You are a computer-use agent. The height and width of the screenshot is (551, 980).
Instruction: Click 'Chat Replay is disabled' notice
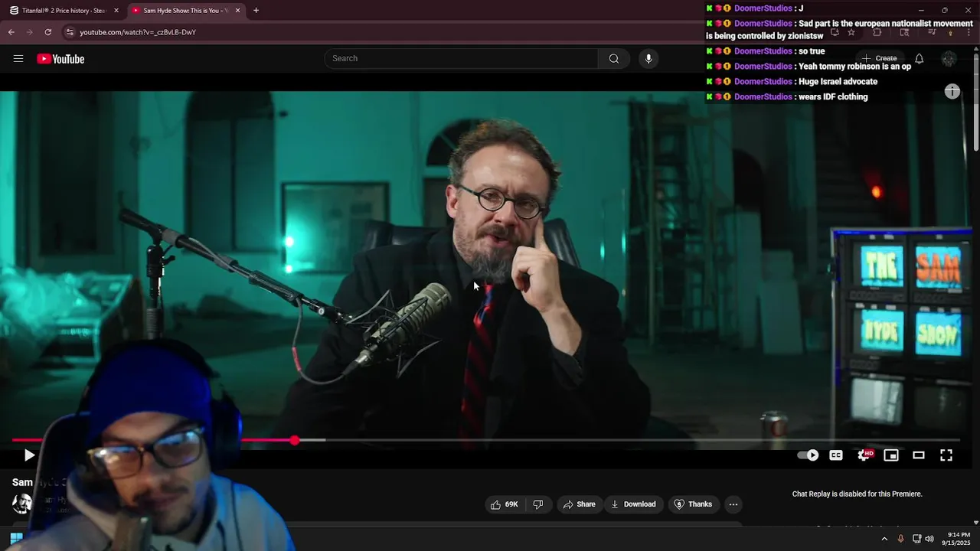pos(857,494)
